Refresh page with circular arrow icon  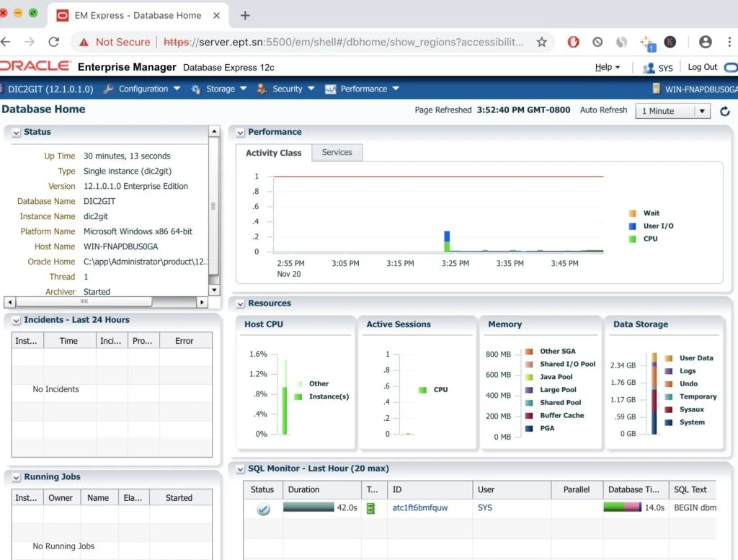(x=725, y=111)
